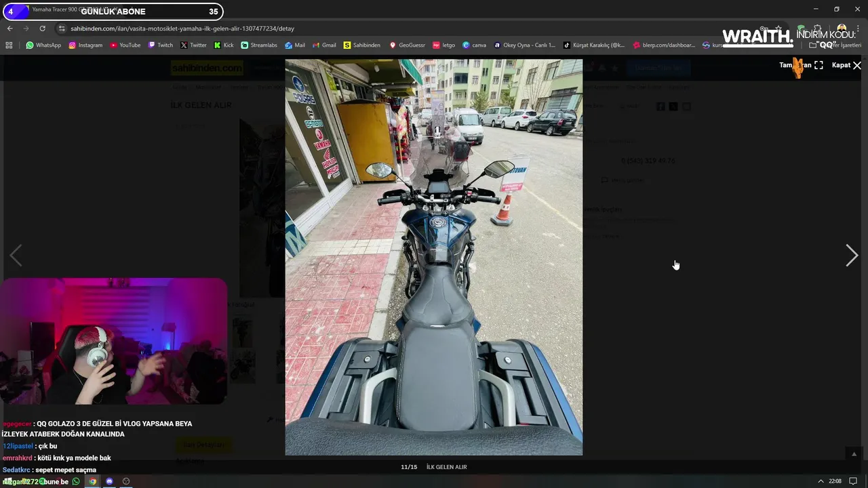Open the Instagram bookmark
Image resolution: width=868 pixels, height=488 pixels.
(x=85, y=45)
